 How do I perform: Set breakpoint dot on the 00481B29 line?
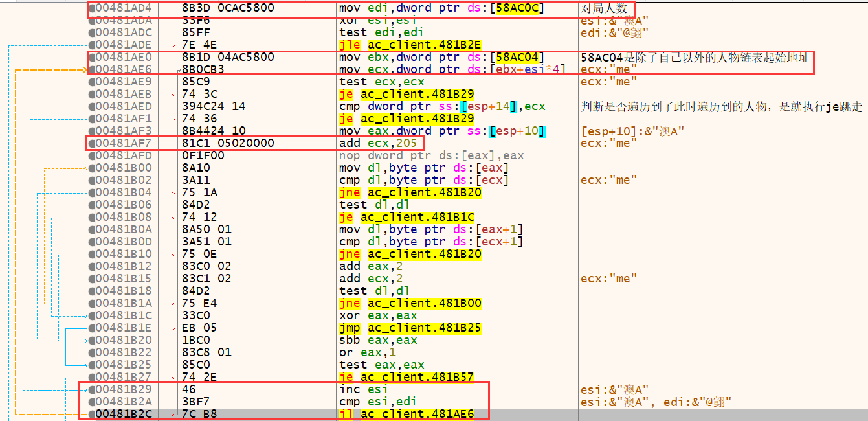[93, 389]
